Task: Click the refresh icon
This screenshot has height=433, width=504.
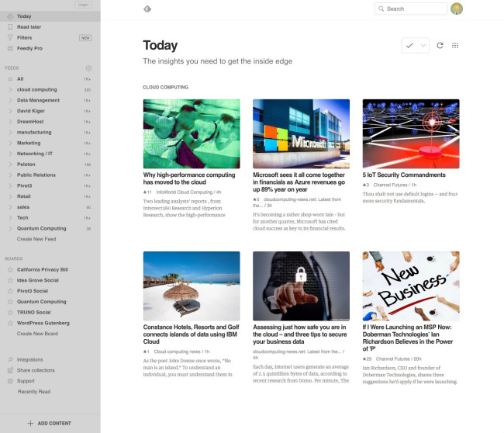Action: [x=440, y=46]
